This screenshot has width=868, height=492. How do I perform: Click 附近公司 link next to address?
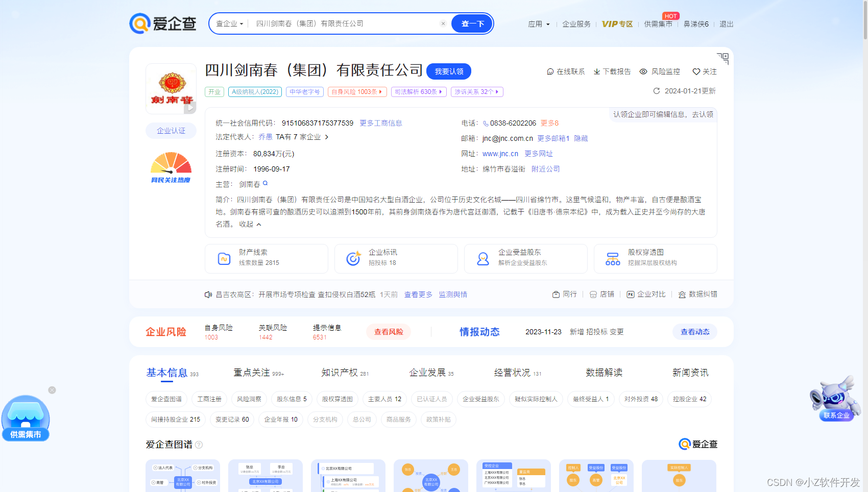coord(546,169)
